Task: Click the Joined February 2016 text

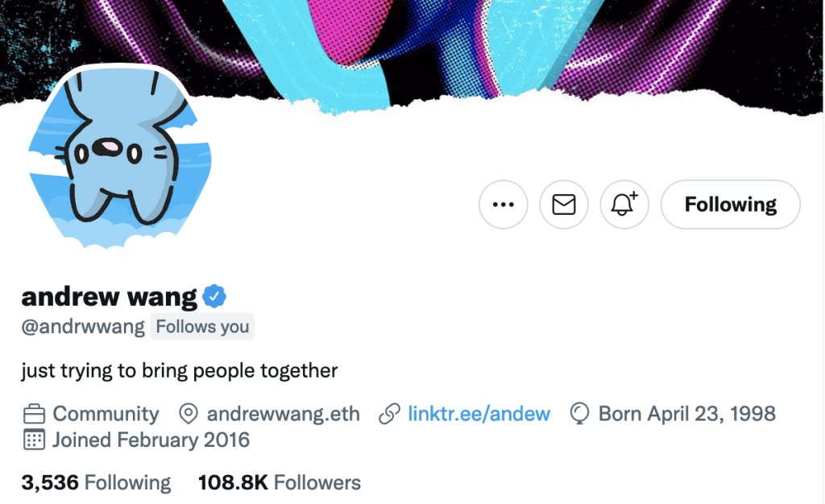Action: tap(151, 440)
